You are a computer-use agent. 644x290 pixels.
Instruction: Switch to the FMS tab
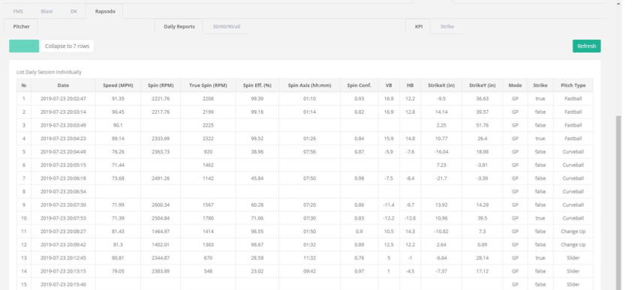(18, 11)
